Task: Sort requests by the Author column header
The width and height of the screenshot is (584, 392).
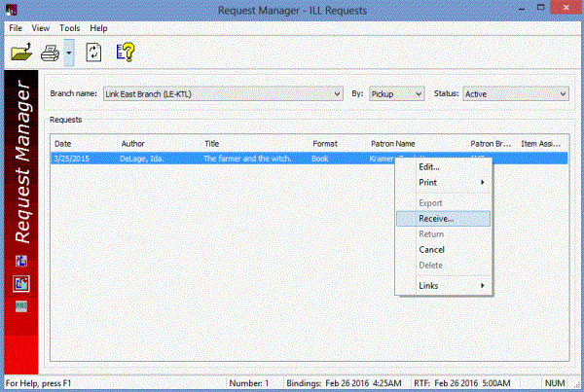Action: click(x=132, y=143)
